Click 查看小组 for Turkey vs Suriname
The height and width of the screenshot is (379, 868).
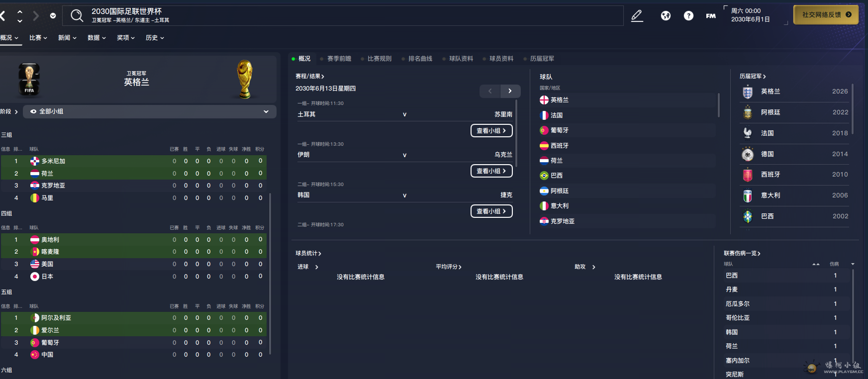(491, 131)
